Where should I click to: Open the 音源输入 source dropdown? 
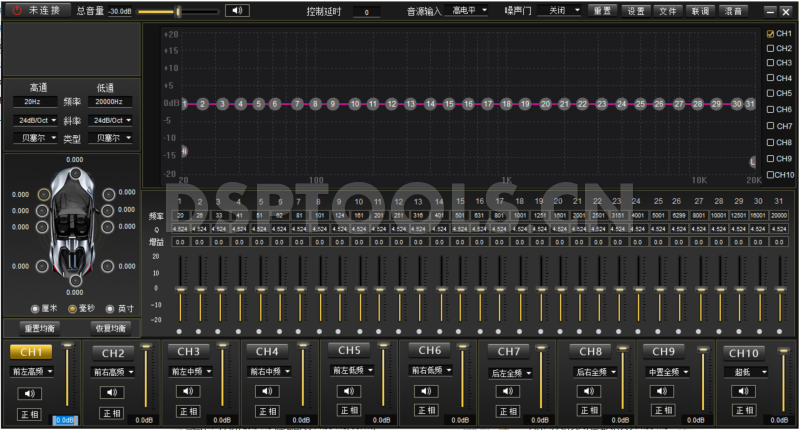tap(469, 11)
